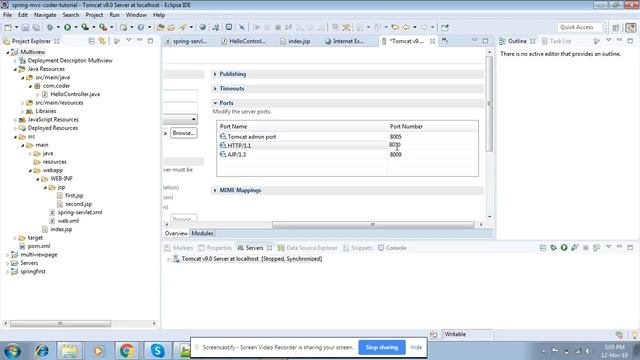Open the Data Source Explorer tab
Image resolution: width=640 pixels, height=360 pixels.
tap(308, 248)
